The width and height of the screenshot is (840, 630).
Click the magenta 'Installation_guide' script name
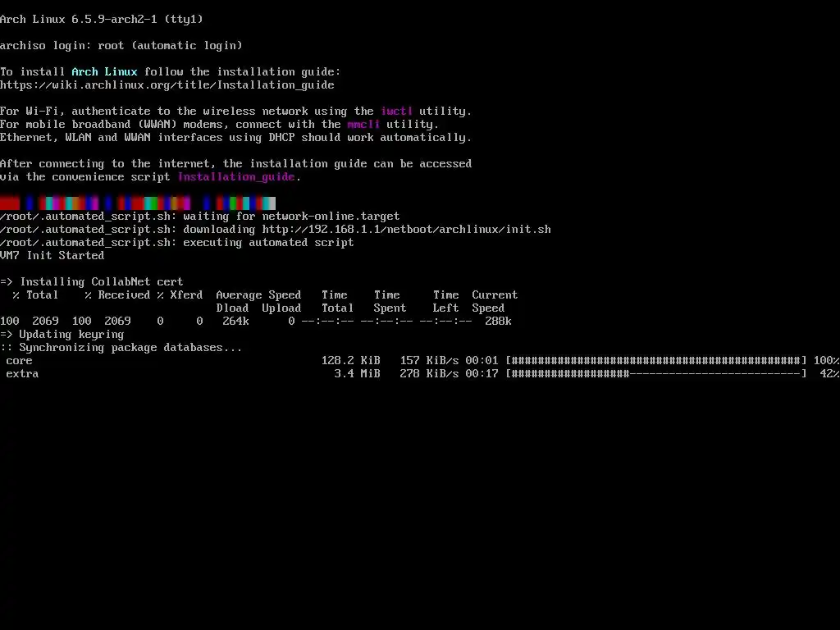point(236,177)
